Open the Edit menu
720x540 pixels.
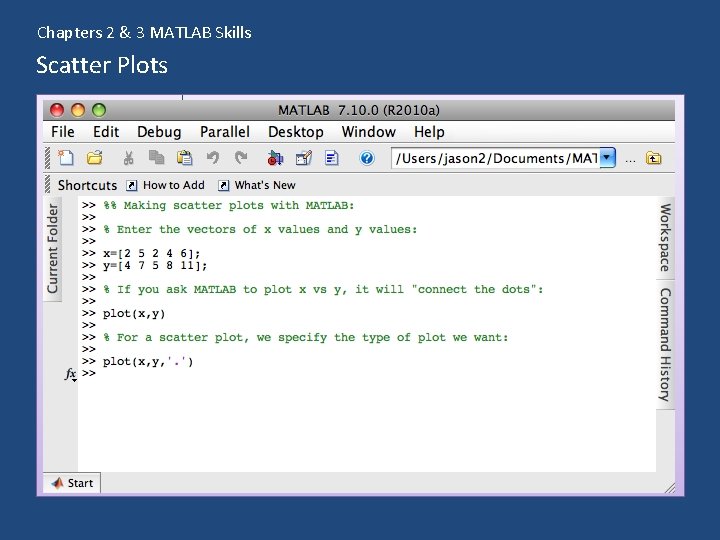106,132
